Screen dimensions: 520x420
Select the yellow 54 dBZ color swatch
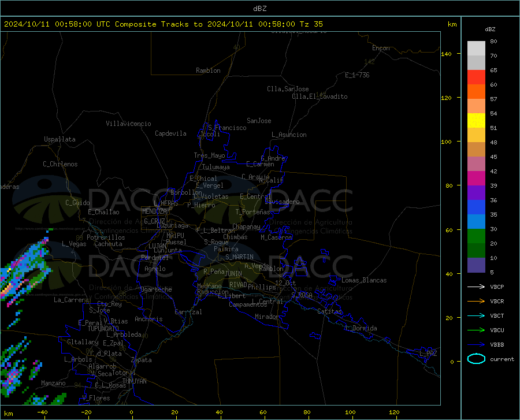(x=476, y=121)
